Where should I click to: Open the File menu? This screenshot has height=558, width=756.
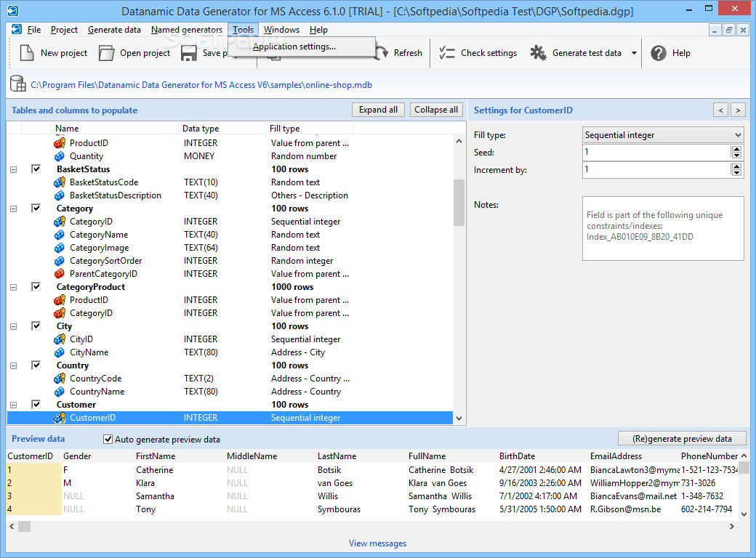[x=33, y=30]
